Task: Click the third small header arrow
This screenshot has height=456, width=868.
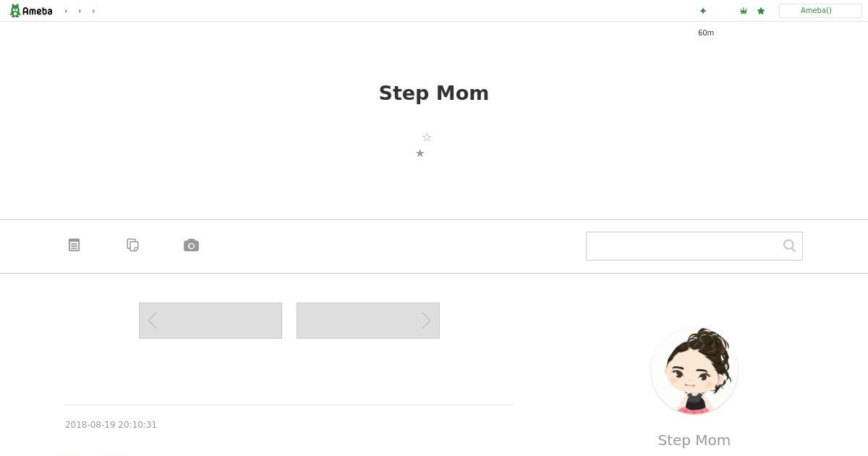Action: pyautogui.click(x=93, y=11)
